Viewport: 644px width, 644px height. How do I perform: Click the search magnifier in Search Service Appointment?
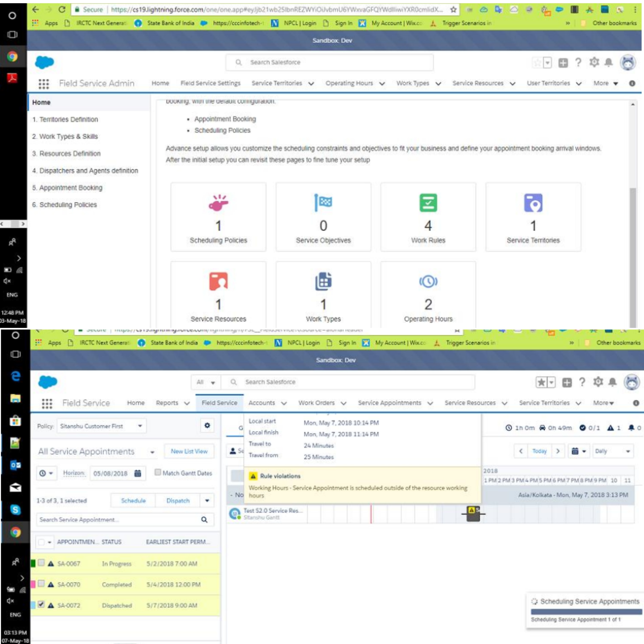[x=204, y=520]
